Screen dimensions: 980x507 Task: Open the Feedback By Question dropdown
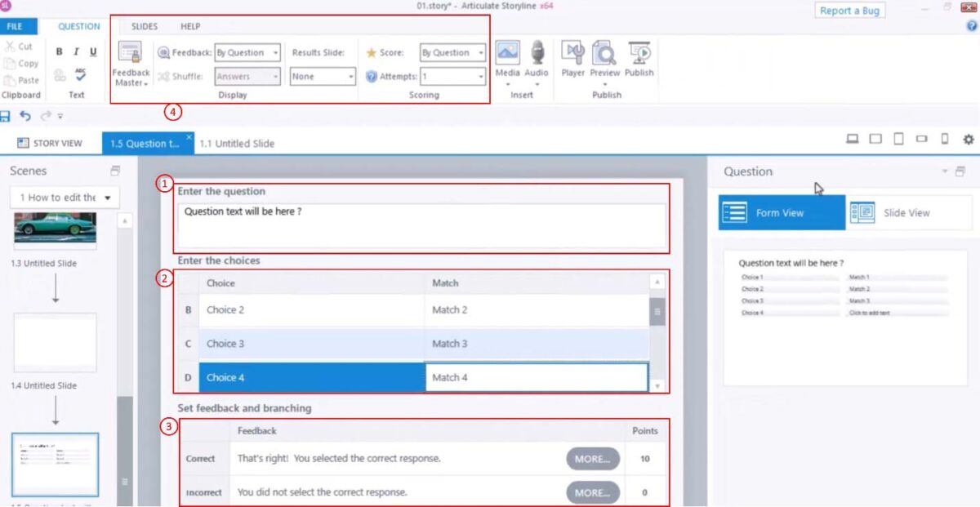tap(247, 53)
